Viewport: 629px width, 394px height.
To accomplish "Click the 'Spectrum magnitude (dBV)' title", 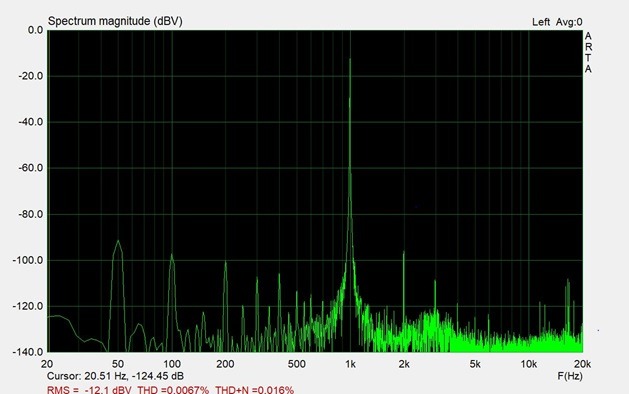I will [115, 21].
